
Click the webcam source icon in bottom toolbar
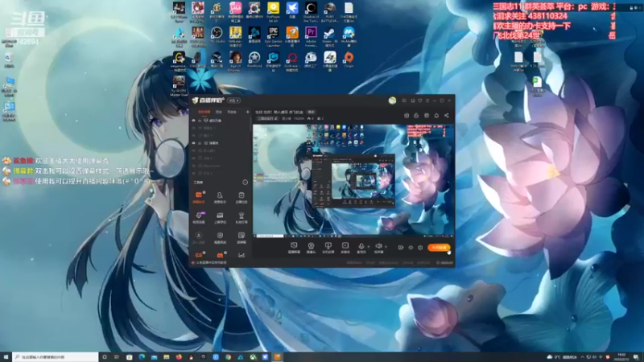pyautogui.click(x=311, y=248)
